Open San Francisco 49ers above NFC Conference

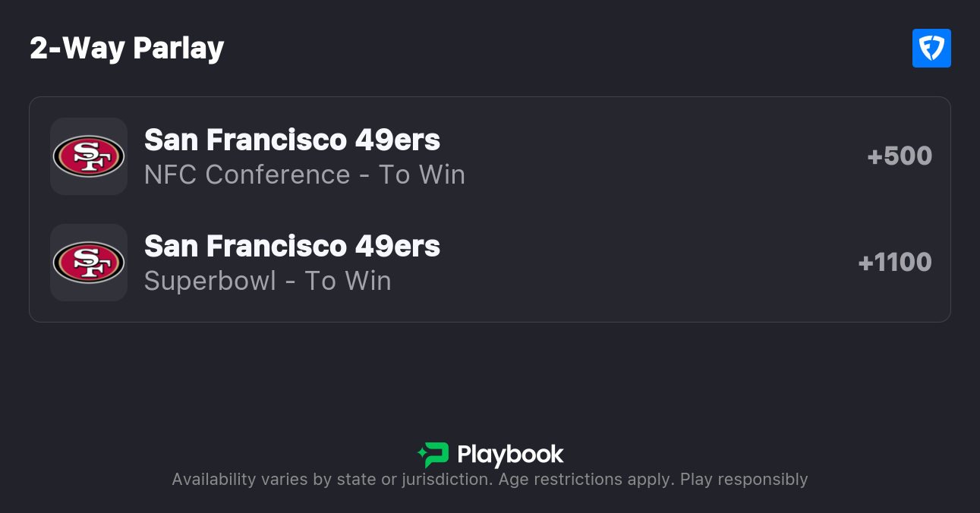pyautogui.click(x=292, y=140)
